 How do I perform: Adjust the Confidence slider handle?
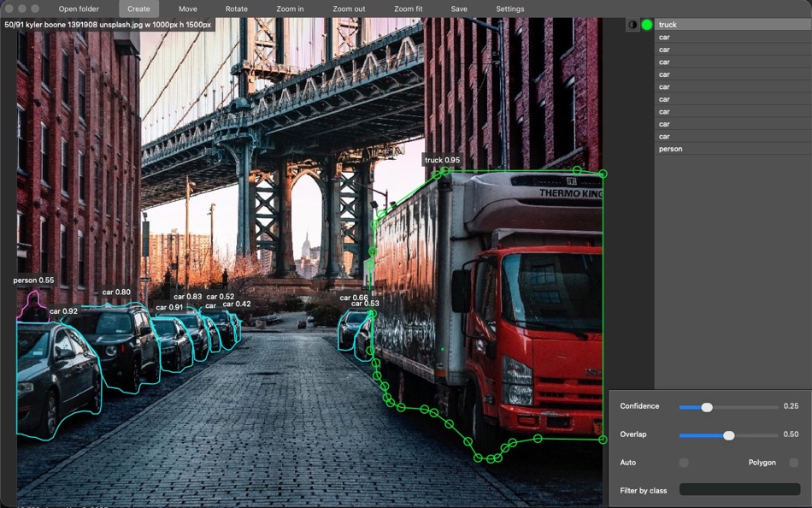point(707,407)
